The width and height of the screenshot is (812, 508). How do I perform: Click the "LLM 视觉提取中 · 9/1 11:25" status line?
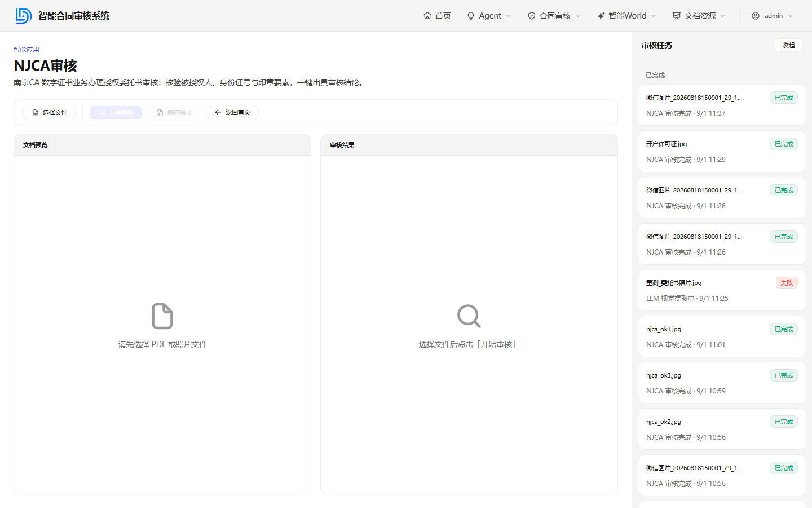click(687, 299)
